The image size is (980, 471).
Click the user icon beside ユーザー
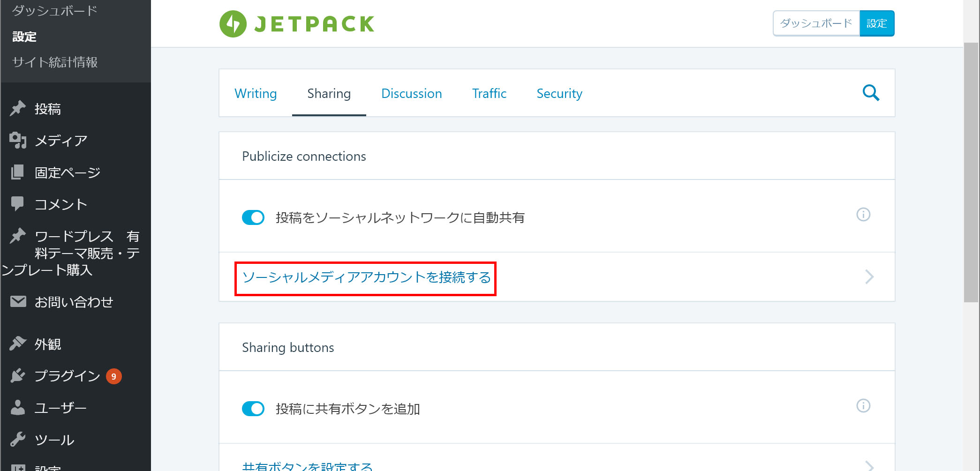[18, 407]
